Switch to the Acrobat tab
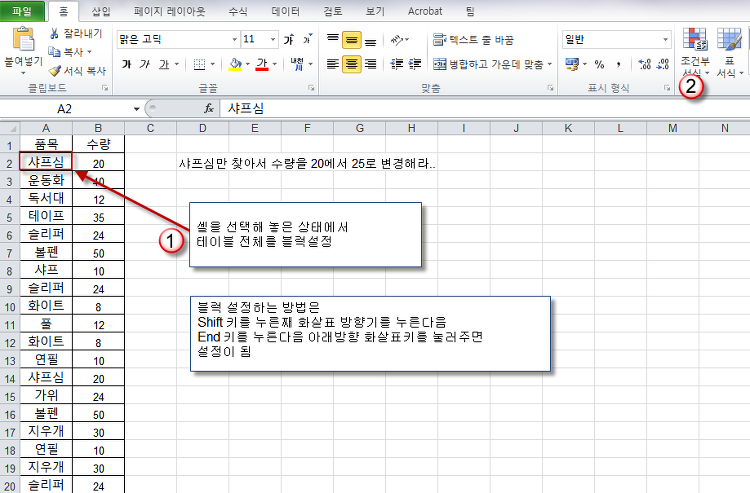The image size is (750, 493). coord(425,11)
